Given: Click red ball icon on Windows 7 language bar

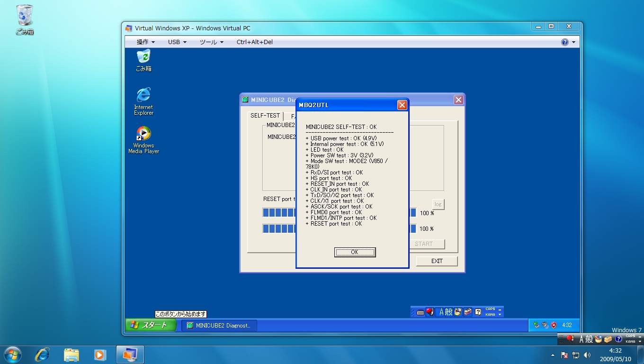Looking at the screenshot, I should pyautogui.click(x=570, y=339).
